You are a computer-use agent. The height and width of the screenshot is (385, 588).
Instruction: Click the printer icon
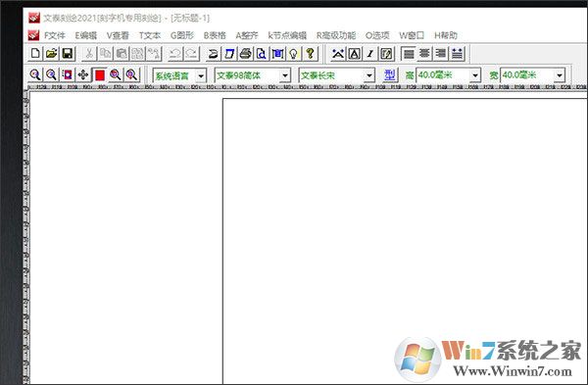(x=246, y=54)
